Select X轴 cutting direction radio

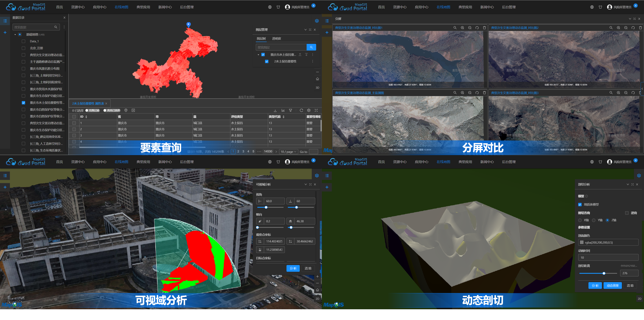(x=580, y=220)
